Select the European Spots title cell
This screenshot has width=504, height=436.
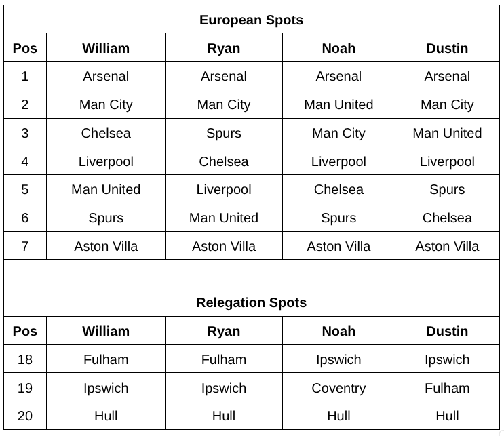(x=252, y=19)
